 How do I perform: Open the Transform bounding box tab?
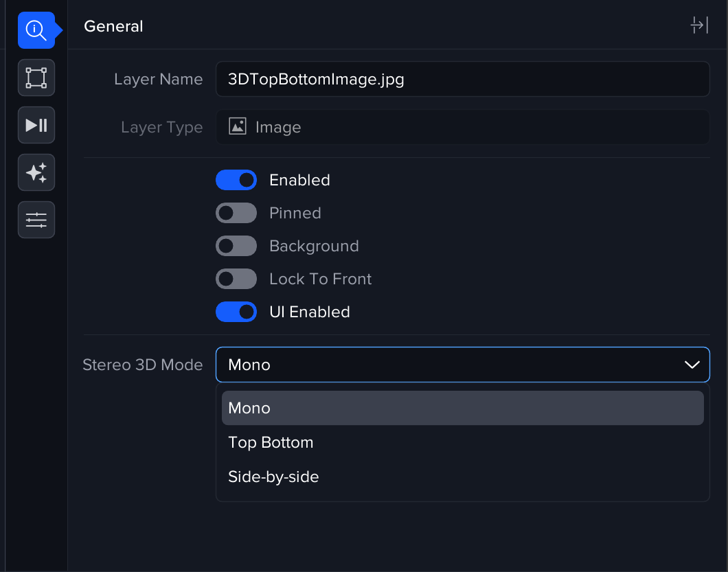tap(36, 78)
